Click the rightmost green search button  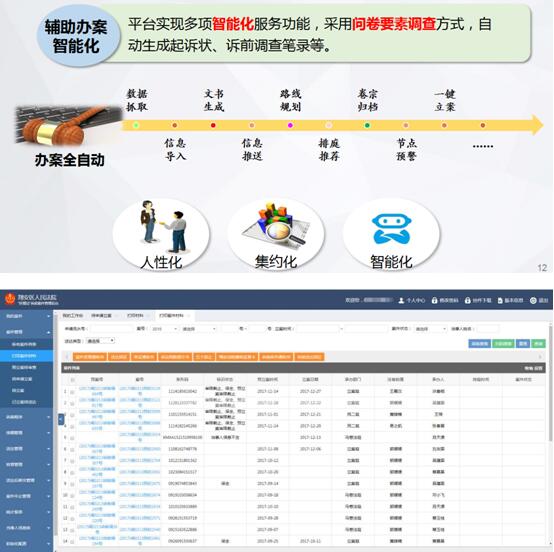click(538, 343)
